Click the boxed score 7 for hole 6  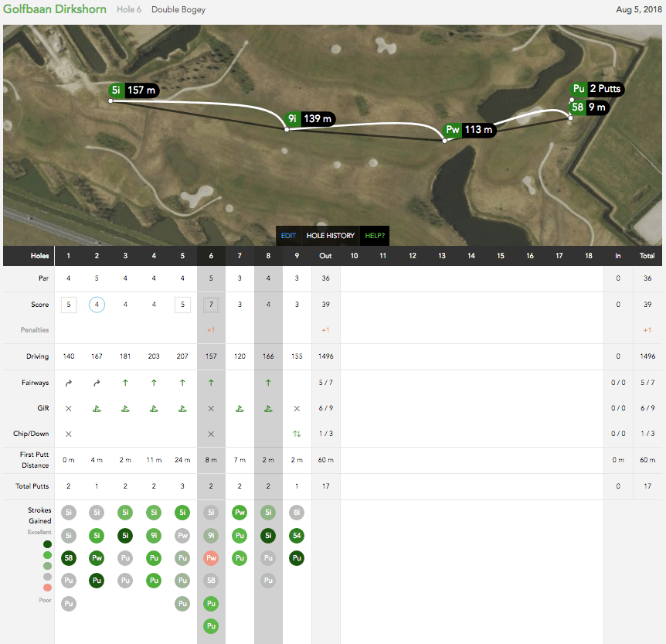[x=211, y=305]
